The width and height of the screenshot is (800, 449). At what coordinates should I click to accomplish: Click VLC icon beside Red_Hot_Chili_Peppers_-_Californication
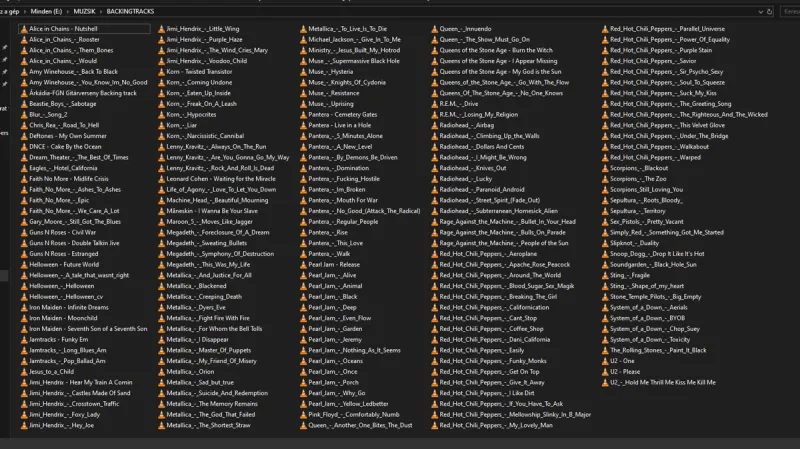coord(435,308)
